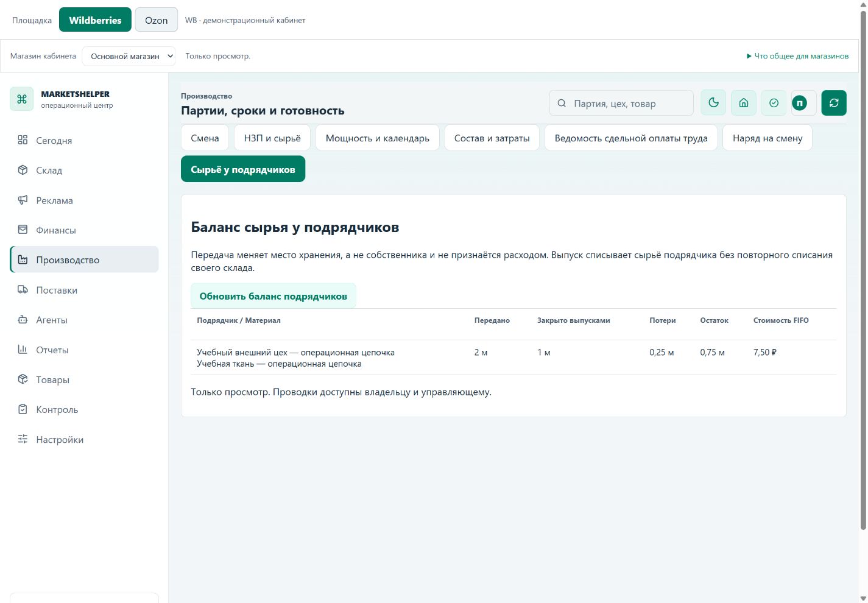Click the Товары cube icon
The width and height of the screenshot is (868, 603).
pyautogui.click(x=23, y=379)
